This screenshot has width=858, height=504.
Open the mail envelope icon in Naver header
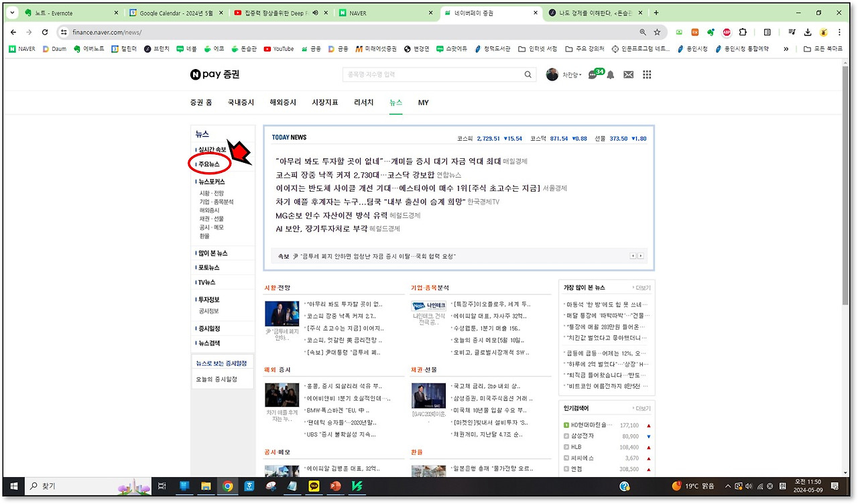pyautogui.click(x=628, y=74)
